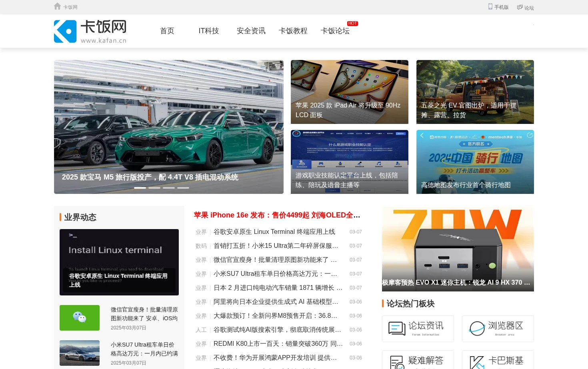588x369 pixels.
Task: Open the iPad Air 90Hz LCD article card
Action: pyautogui.click(x=350, y=92)
